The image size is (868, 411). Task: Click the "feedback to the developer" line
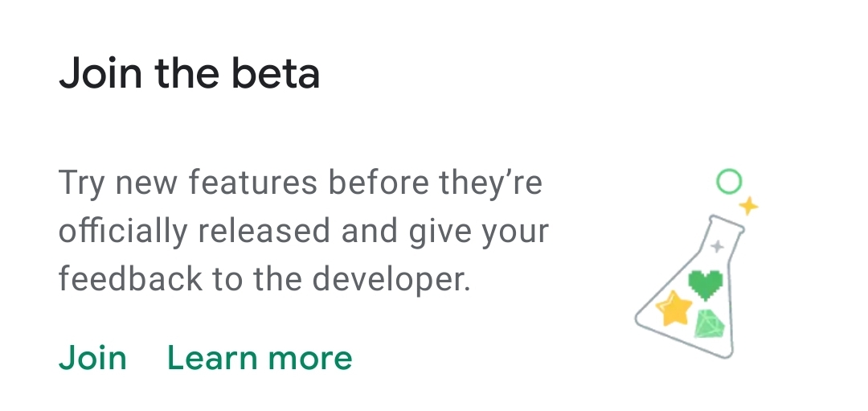coord(264,279)
